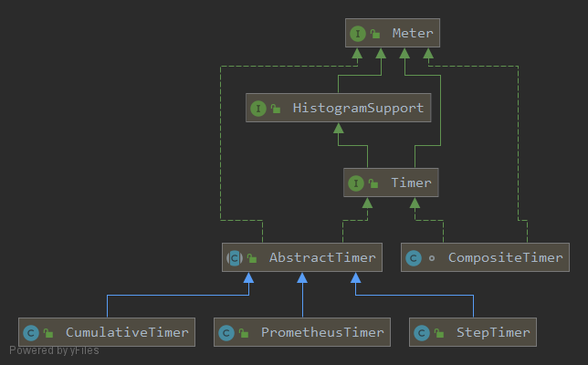Screen dimensions: 588x365
Task: Click the public lock icon on HistogramSupport
Action: coord(276,109)
